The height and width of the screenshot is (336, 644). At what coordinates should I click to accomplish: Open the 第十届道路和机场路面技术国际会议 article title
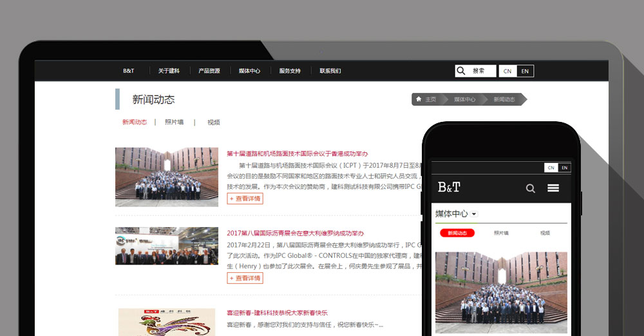click(x=298, y=153)
